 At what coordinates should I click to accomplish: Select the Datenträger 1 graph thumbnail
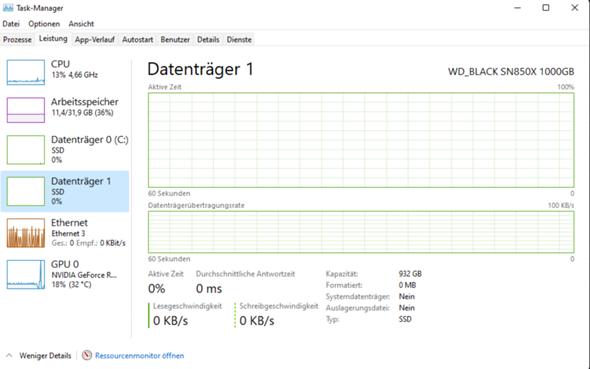[26, 191]
